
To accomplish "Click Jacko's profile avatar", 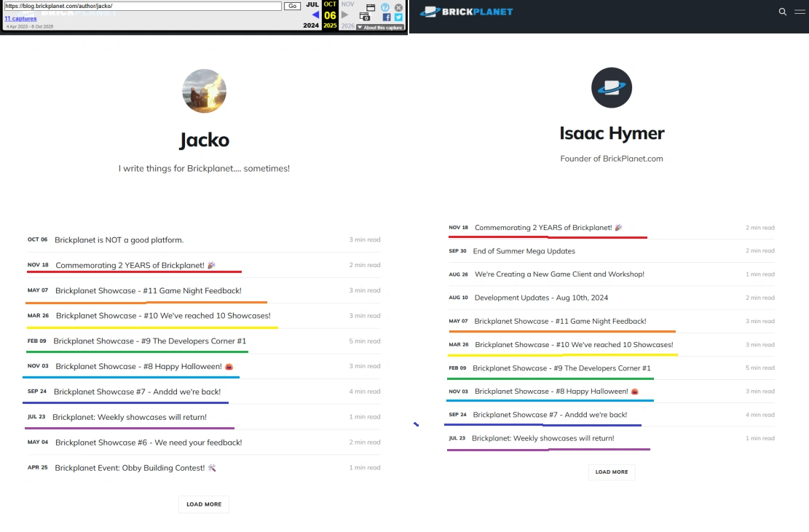I will (x=205, y=91).
